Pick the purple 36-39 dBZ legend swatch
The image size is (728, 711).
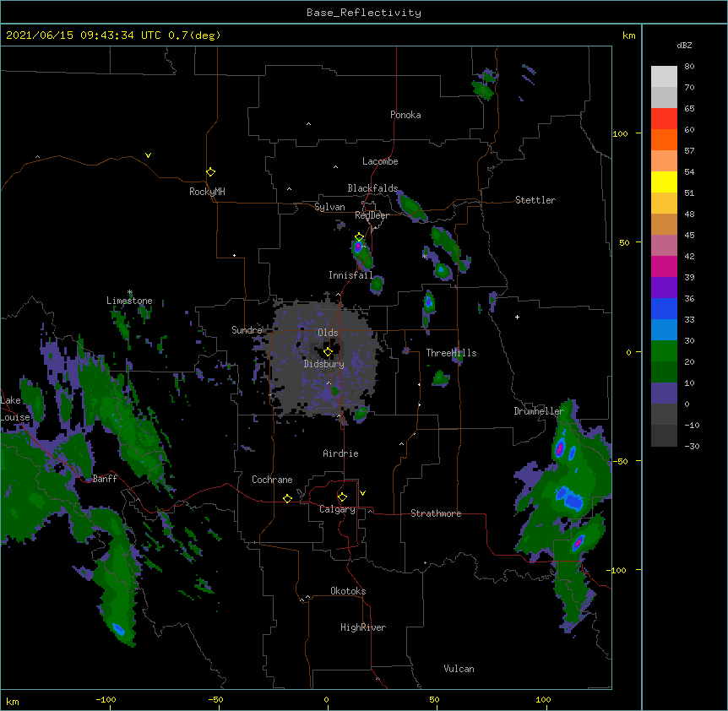[664, 288]
